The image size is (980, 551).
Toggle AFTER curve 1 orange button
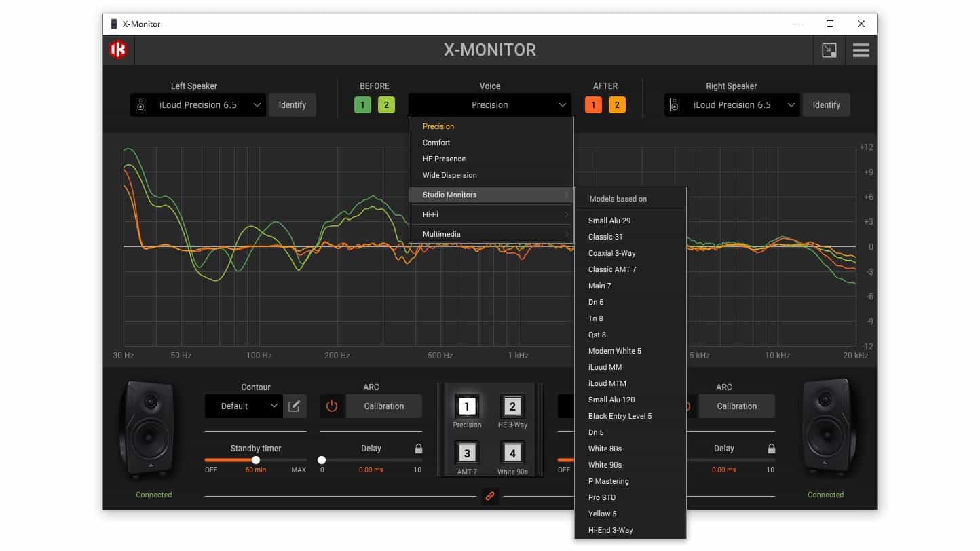pyautogui.click(x=593, y=105)
